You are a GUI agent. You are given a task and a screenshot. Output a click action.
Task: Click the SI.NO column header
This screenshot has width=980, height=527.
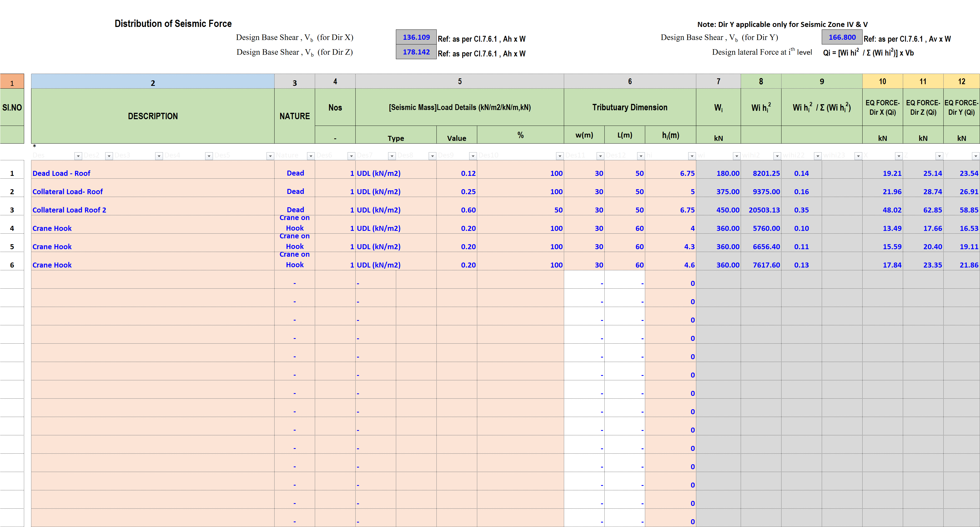point(12,108)
